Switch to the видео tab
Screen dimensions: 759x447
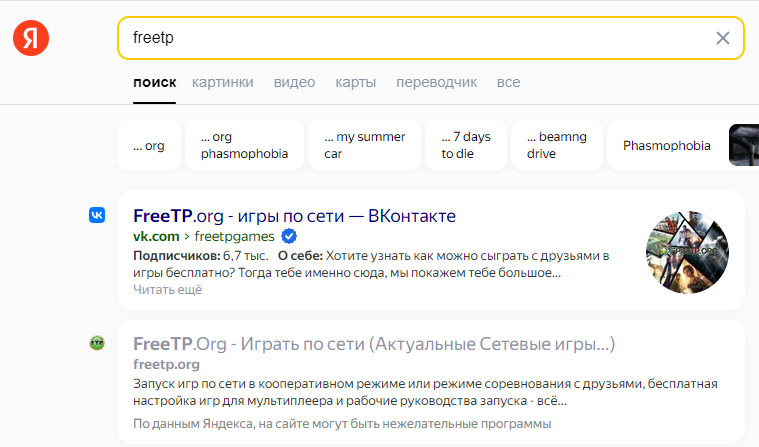(x=294, y=82)
